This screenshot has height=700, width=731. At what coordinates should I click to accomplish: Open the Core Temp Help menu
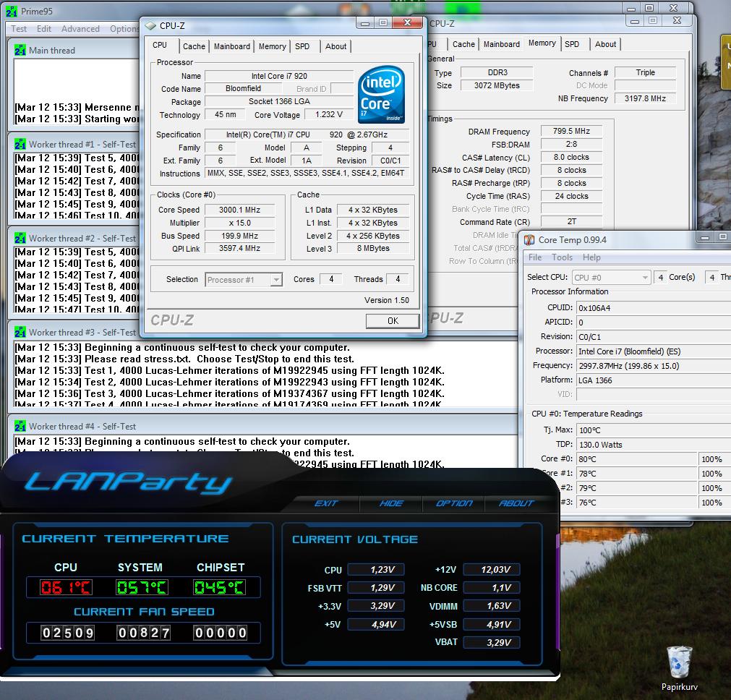click(591, 257)
